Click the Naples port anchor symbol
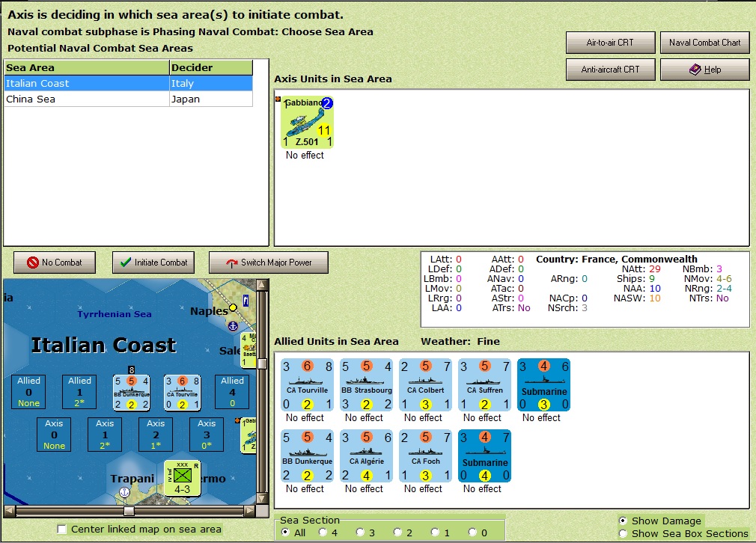 click(234, 326)
